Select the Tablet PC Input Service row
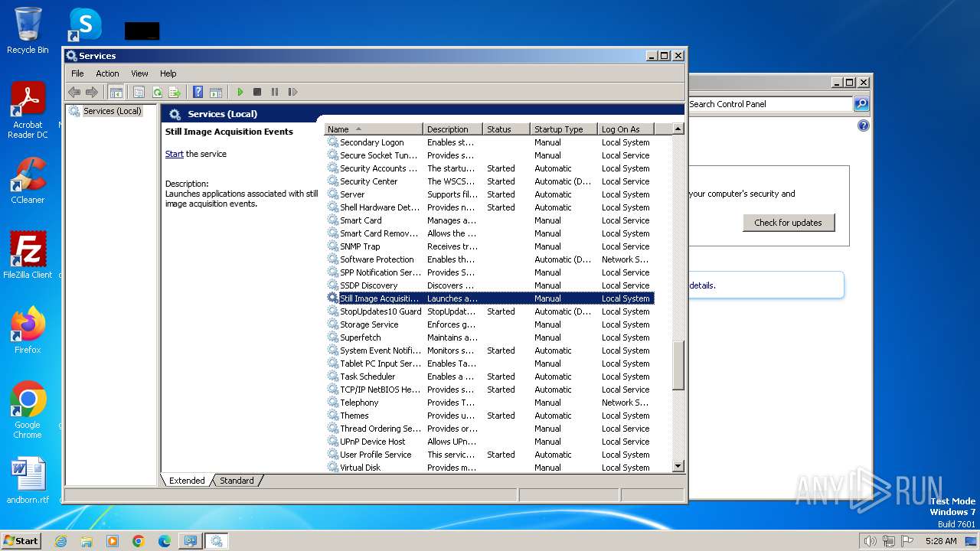Viewport: 980px width, 551px height. [490, 364]
